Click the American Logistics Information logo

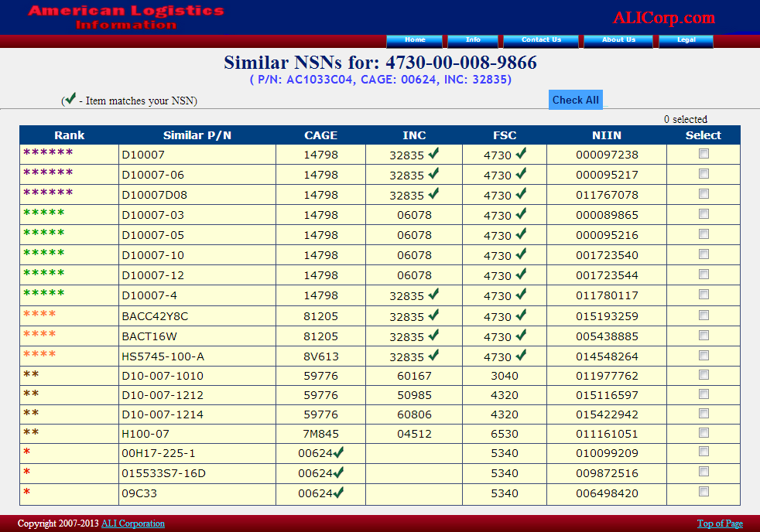point(125,17)
